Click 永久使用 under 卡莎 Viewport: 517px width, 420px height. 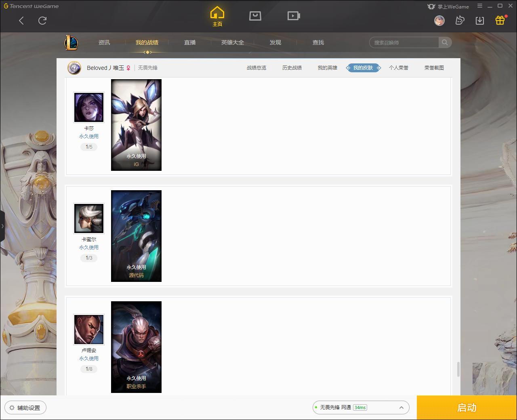tap(89, 136)
